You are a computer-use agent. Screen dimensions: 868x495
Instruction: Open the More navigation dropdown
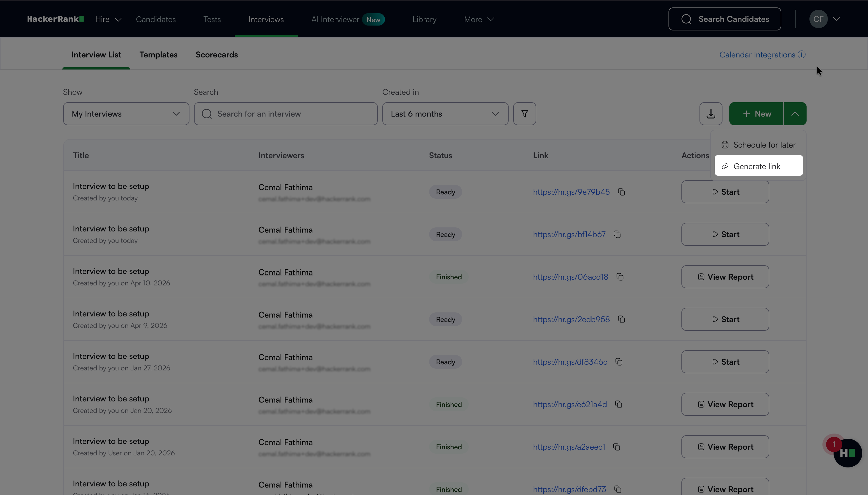click(x=478, y=19)
